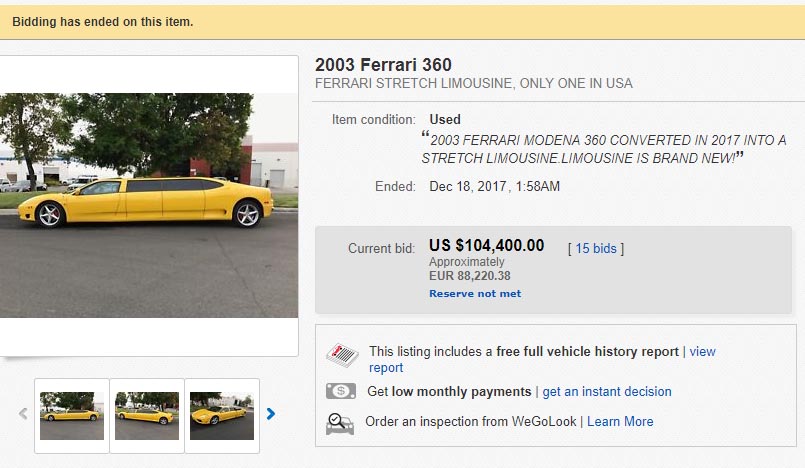Viewport: 805px width, 468px height.
Task: Click the low monthly payments dollar icon
Action: click(x=340, y=391)
